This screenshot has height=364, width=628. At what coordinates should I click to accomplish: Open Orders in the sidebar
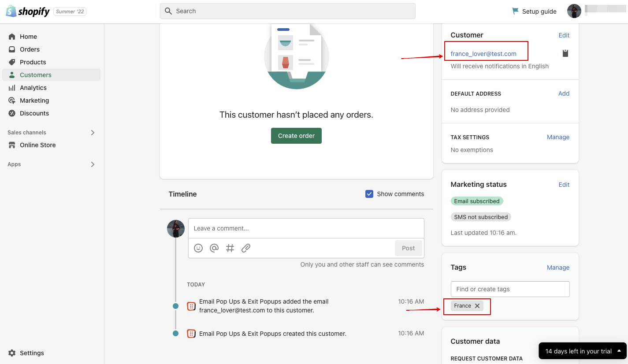30,49
